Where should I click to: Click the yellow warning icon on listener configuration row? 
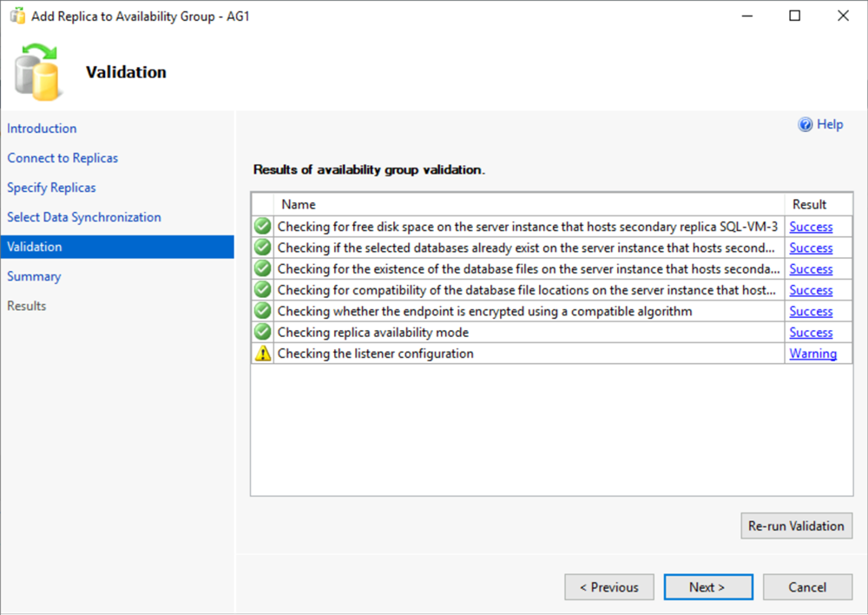(x=262, y=353)
